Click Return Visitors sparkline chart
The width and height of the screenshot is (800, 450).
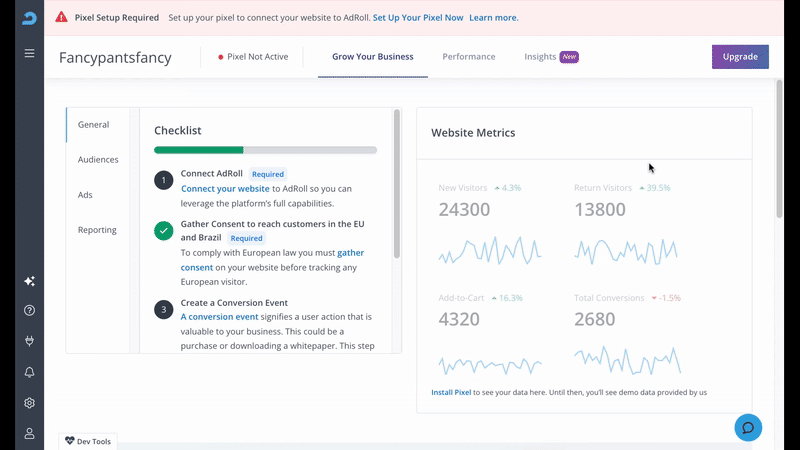626,251
